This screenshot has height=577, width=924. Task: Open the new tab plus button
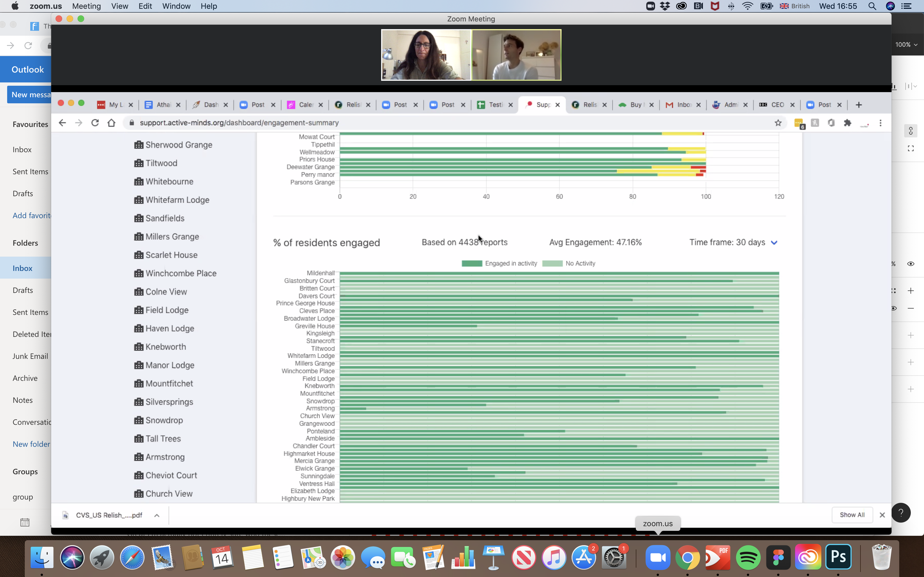pyautogui.click(x=859, y=105)
